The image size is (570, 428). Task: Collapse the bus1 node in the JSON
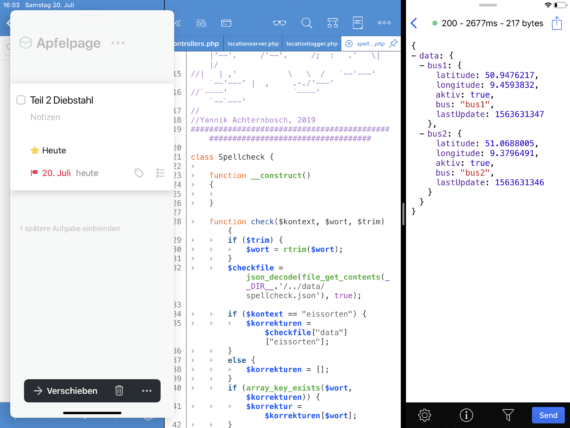click(422, 66)
